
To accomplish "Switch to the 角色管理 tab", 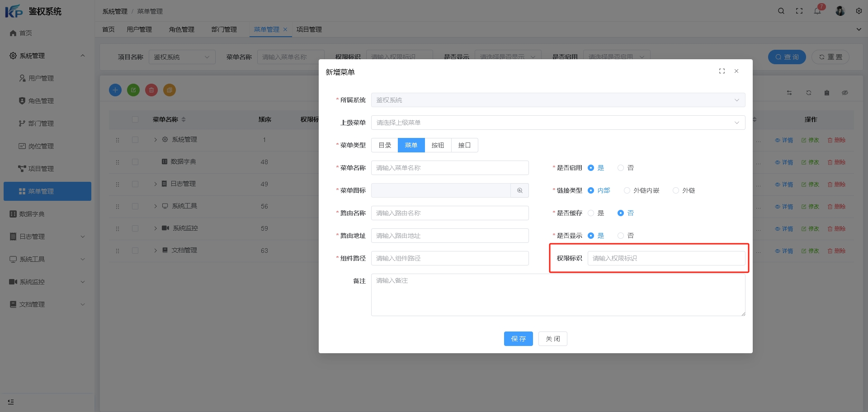I will (x=181, y=29).
